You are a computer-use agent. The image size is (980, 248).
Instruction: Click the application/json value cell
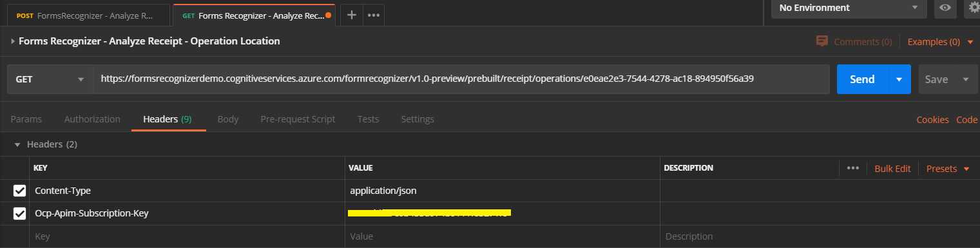pyautogui.click(x=503, y=191)
